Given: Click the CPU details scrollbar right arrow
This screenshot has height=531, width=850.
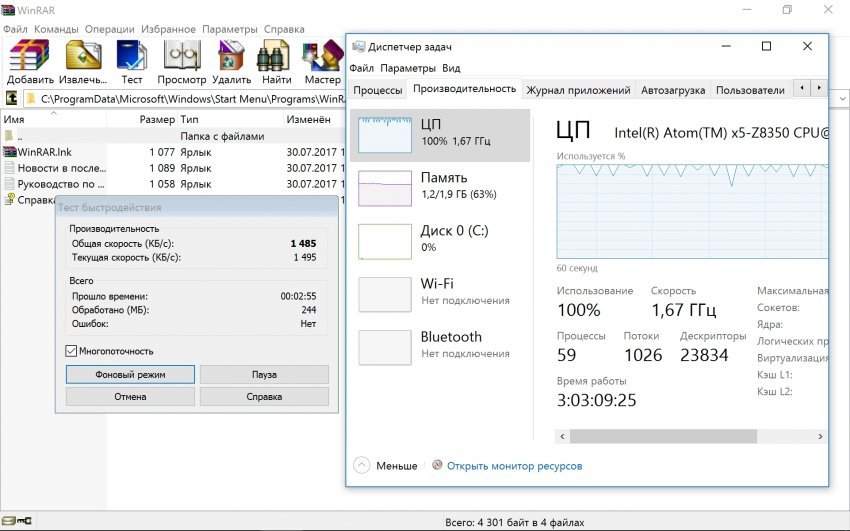Looking at the screenshot, I should (x=820, y=436).
